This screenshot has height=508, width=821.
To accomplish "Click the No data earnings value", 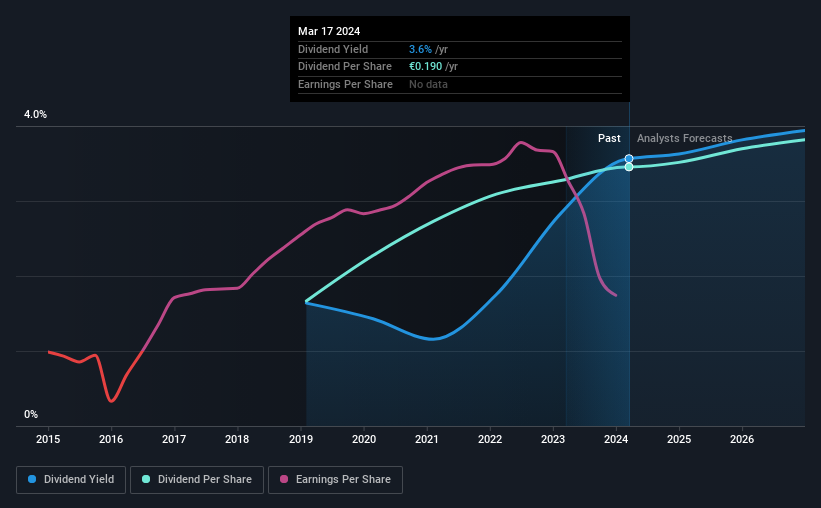I will tap(428, 84).
